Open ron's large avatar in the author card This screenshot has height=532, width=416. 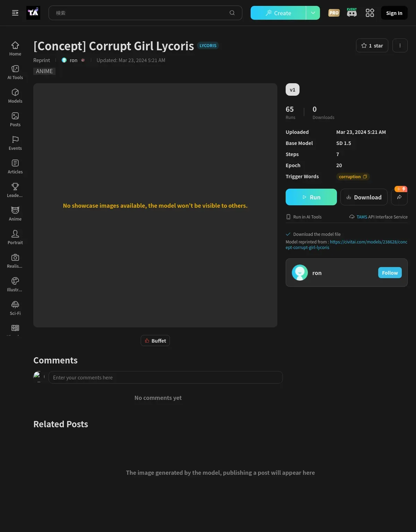coord(300,273)
